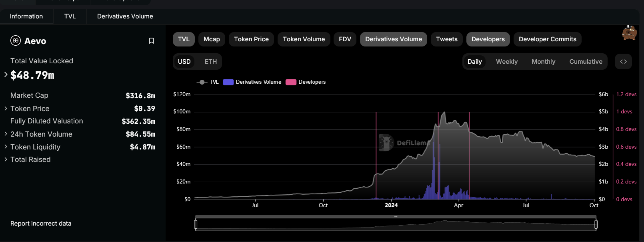This screenshot has height=242, width=644.
Task: Open the TVL tab
Action: point(70,16)
